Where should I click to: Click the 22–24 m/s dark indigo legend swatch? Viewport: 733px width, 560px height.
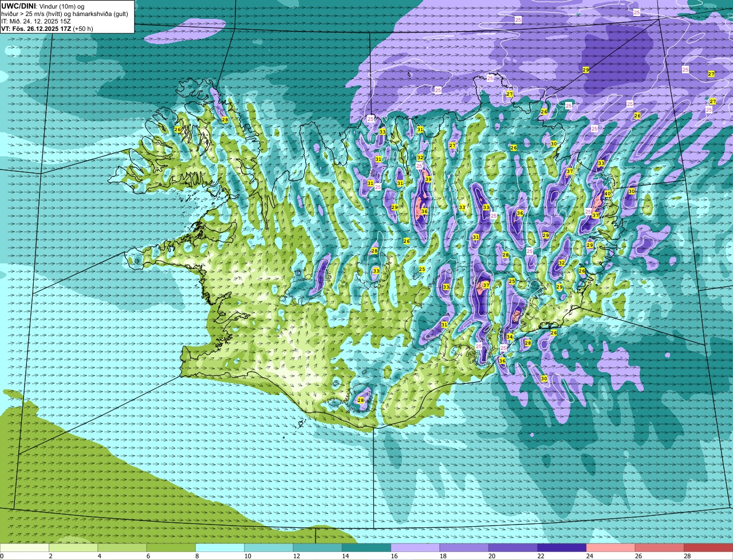point(562,548)
